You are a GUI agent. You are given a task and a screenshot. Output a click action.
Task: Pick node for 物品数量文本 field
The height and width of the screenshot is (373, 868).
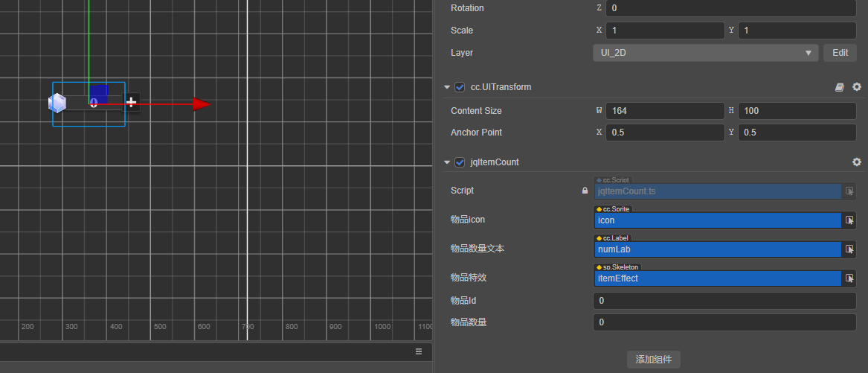pyautogui.click(x=849, y=249)
